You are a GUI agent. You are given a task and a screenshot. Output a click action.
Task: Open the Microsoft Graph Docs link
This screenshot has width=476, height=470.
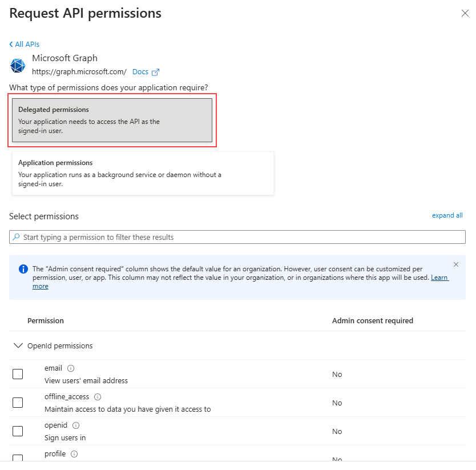[140, 72]
